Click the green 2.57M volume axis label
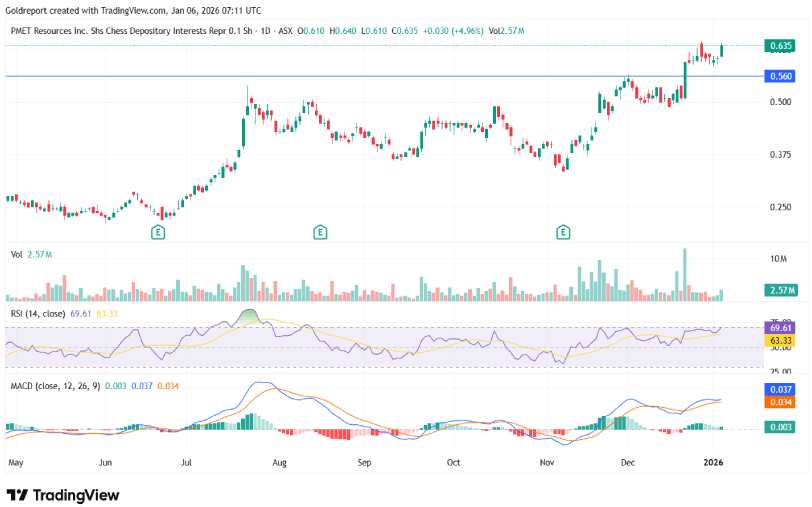Viewport: 812px width, 507px height. [781, 289]
